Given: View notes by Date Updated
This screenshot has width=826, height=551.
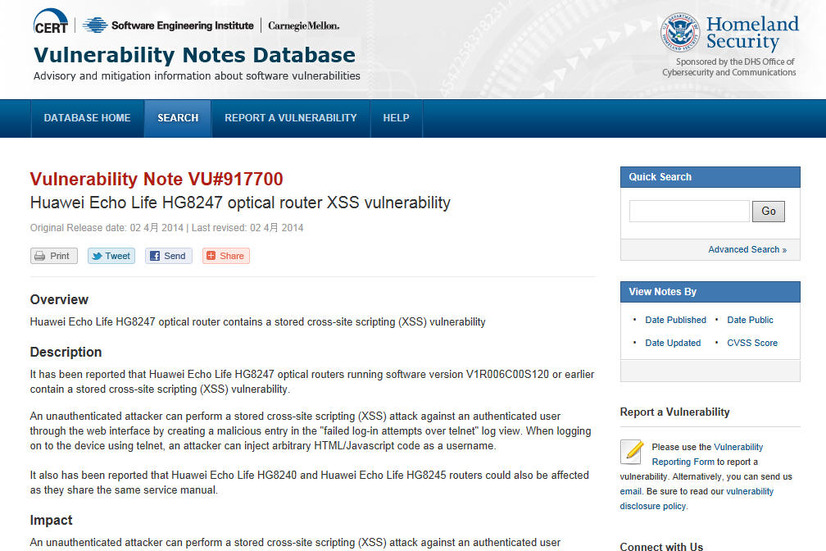Looking at the screenshot, I should pyautogui.click(x=673, y=343).
